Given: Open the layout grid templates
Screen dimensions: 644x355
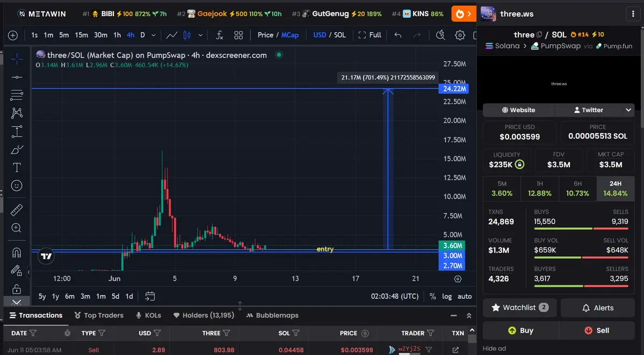Looking at the screenshot, I should click(238, 35).
